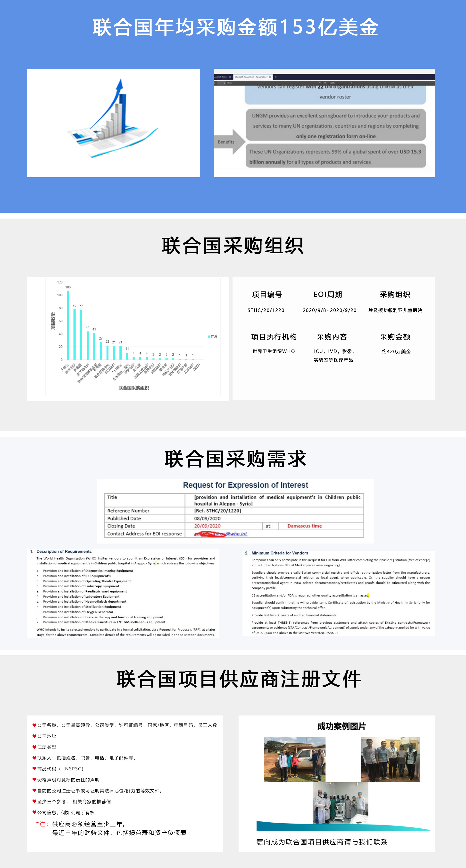This screenshot has width=466, height=868.
Task: Click the Closing Date value 20/09/2020
Action: pos(208,526)
